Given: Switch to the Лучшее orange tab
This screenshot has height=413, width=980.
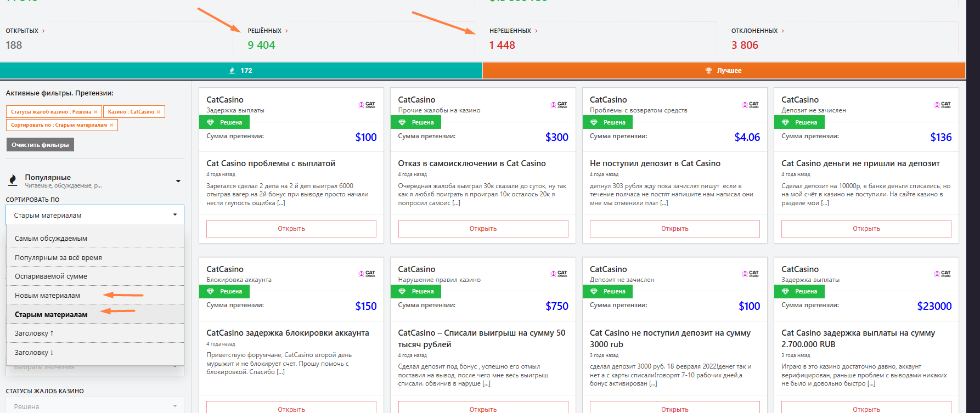Looking at the screenshot, I should [x=723, y=71].
